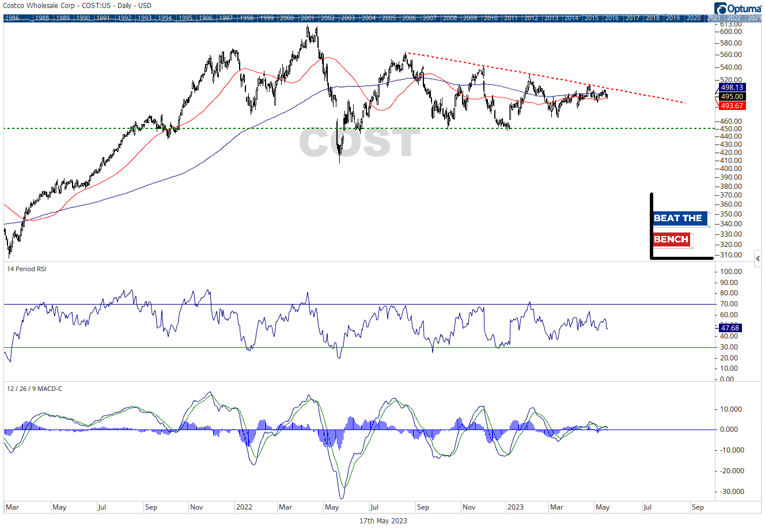Image resolution: width=765 pixels, height=532 pixels.
Task: Select year 2000 in the overview timeline
Action: point(287,18)
